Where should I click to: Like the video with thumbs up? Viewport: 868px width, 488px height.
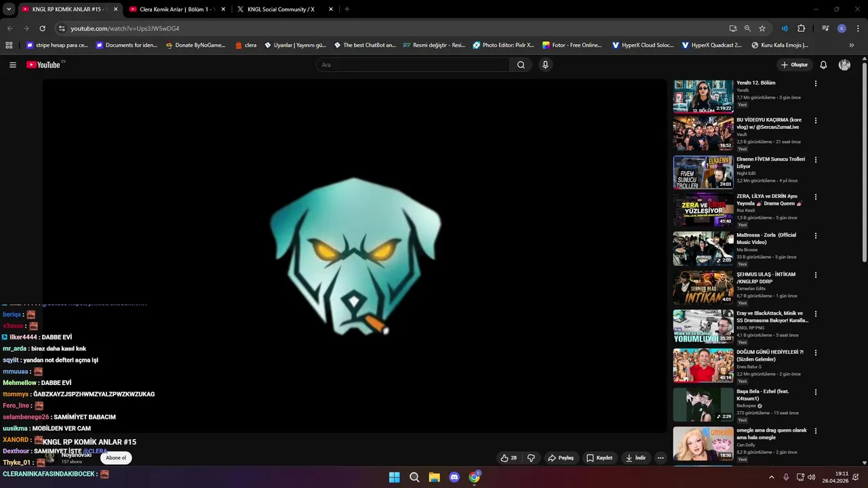point(509,458)
